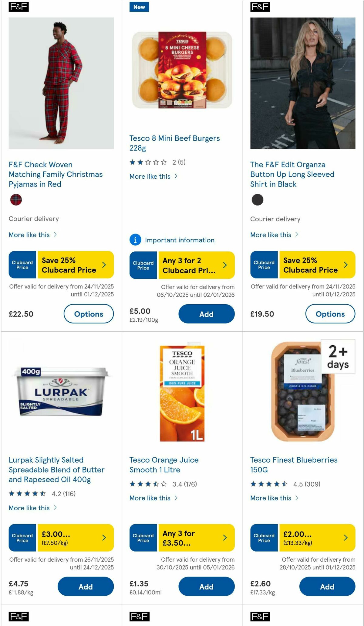Add Tesco 8 Mini Beef Burgers to basket
This screenshot has width=364, height=626.
coord(206,314)
